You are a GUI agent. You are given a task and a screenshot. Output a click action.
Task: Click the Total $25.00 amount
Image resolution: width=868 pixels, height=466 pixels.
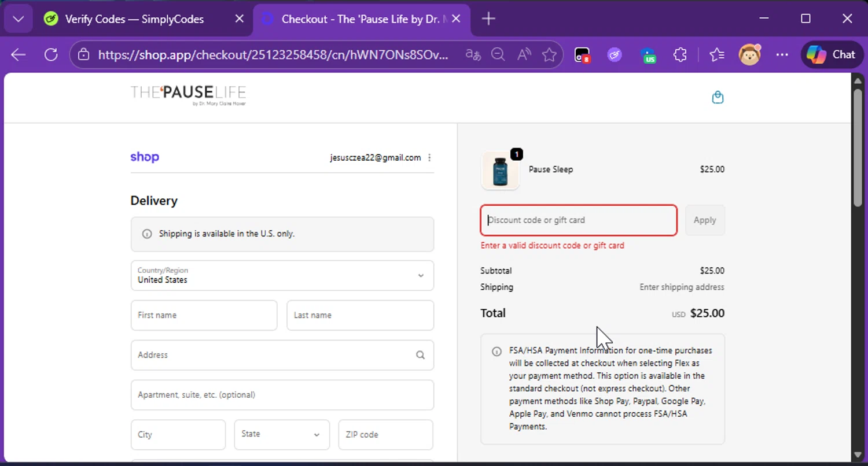click(x=707, y=313)
